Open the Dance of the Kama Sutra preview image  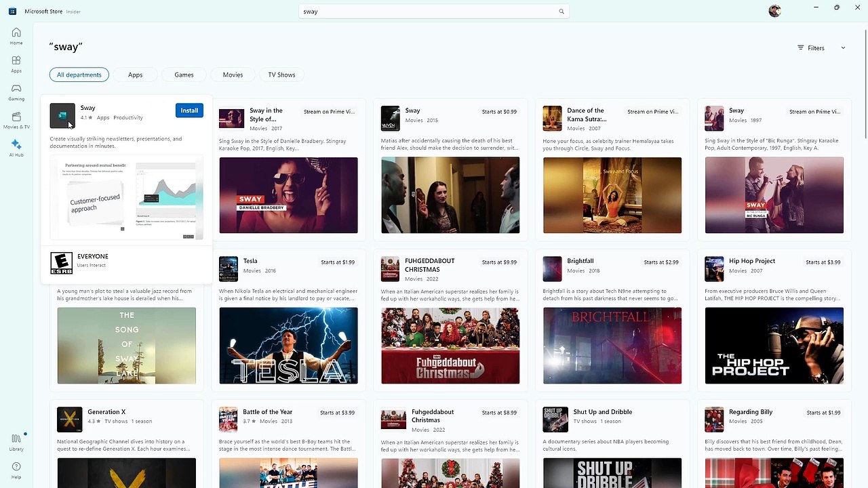point(612,195)
